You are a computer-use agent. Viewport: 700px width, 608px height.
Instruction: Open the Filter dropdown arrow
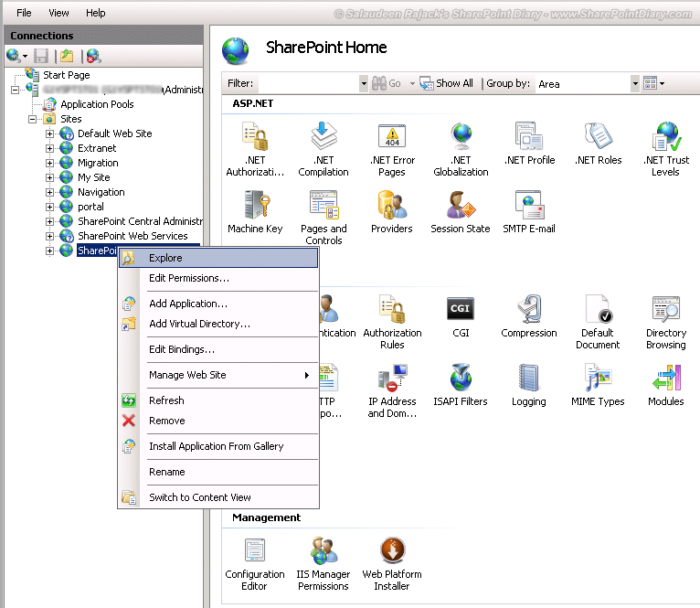[364, 83]
